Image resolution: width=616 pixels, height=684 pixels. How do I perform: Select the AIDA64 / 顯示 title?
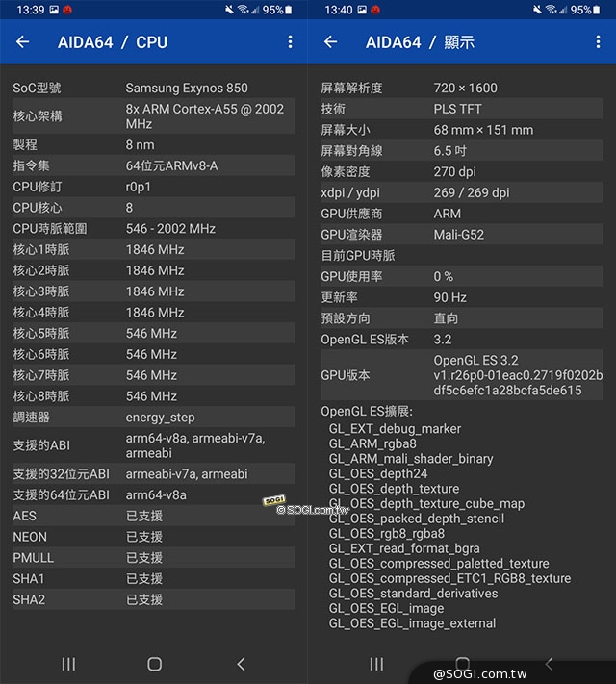coord(420,42)
